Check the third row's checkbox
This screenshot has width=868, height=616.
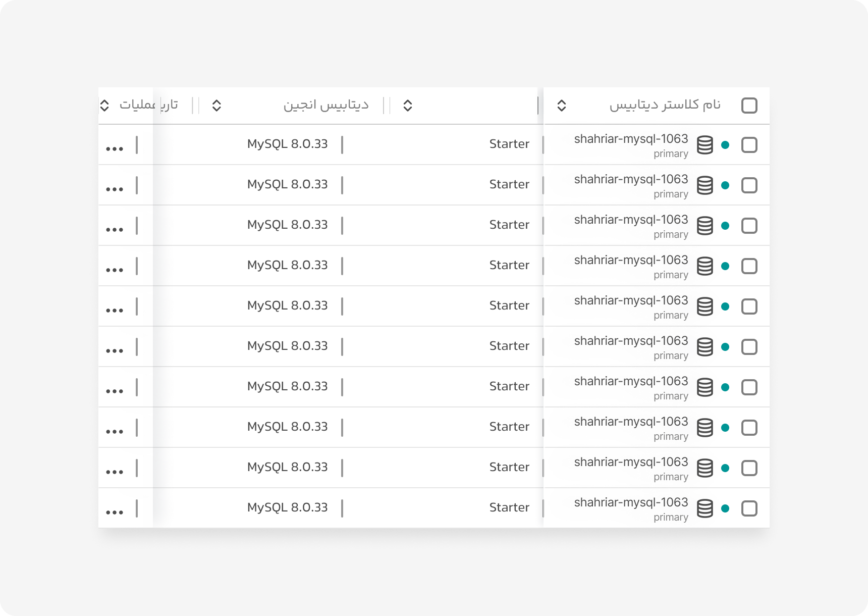point(749,226)
